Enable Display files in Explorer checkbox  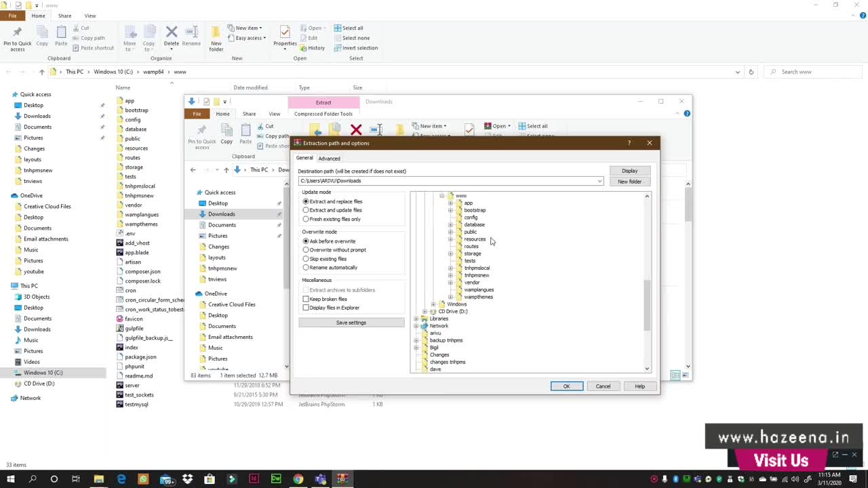click(306, 308)
